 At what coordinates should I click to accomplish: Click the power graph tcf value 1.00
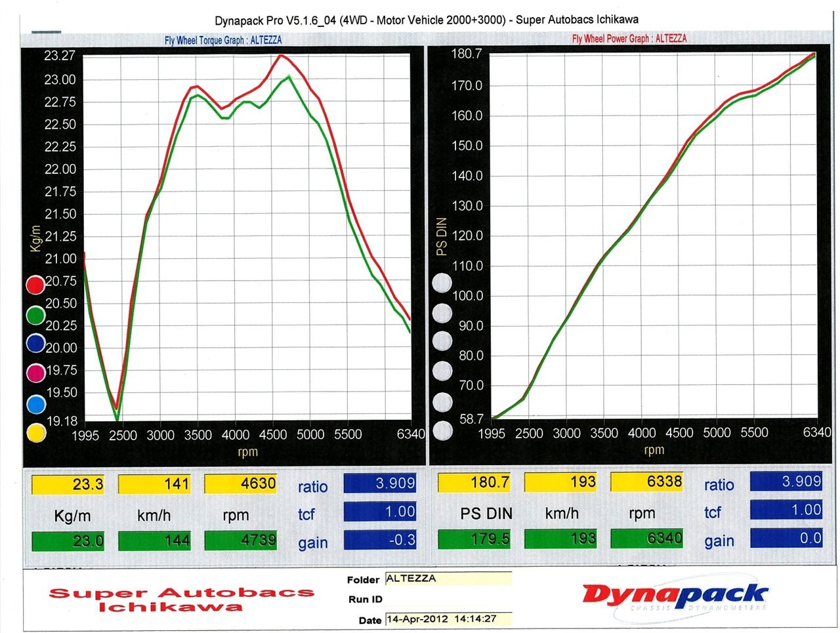pyautogui.click(x=786, y=510)
